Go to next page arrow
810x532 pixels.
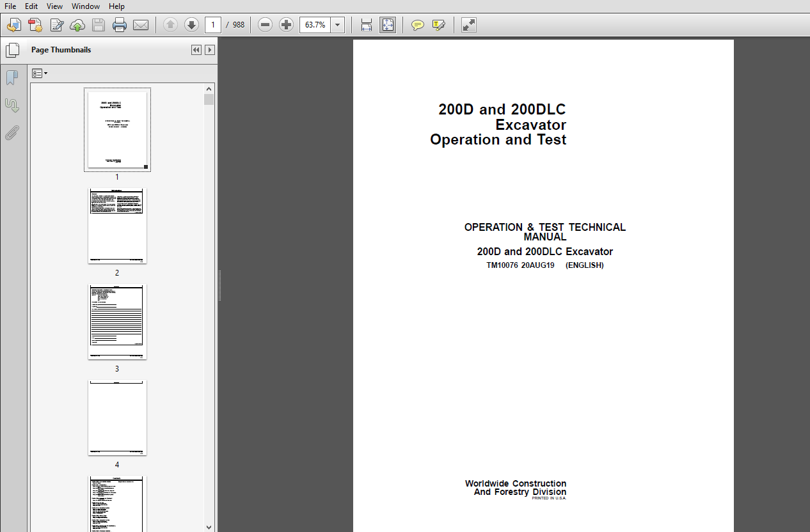point(191,25)
